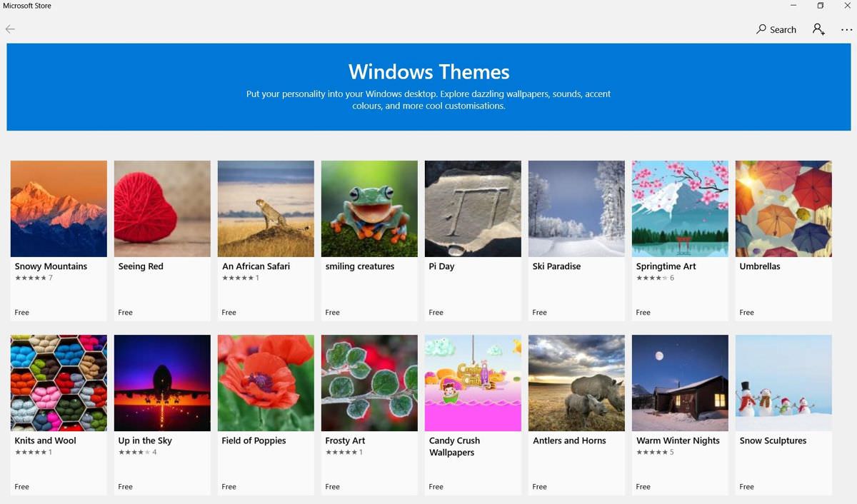Open Seeing Red heart thumbnail
The image size is (857, 504).
[162, 208]
